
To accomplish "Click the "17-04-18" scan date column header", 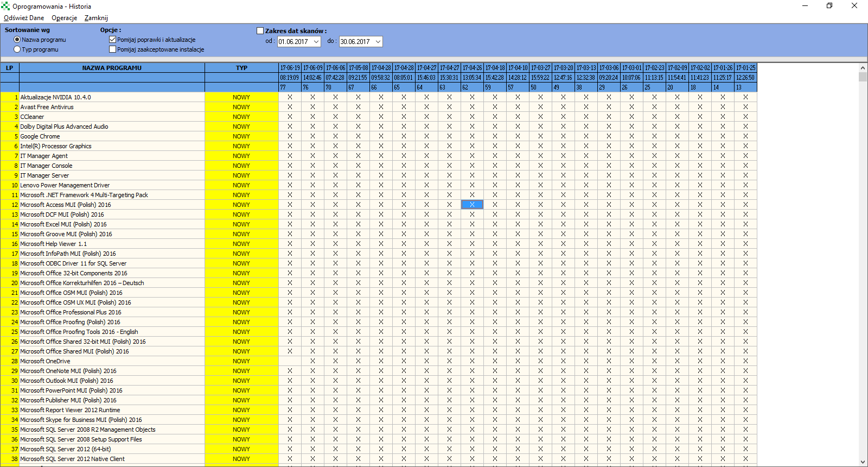I will coord(495,68).
